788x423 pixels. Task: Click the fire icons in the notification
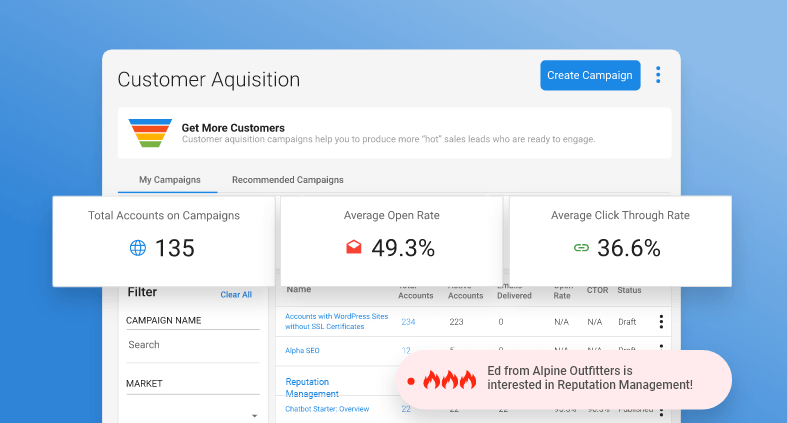(449, 380)
